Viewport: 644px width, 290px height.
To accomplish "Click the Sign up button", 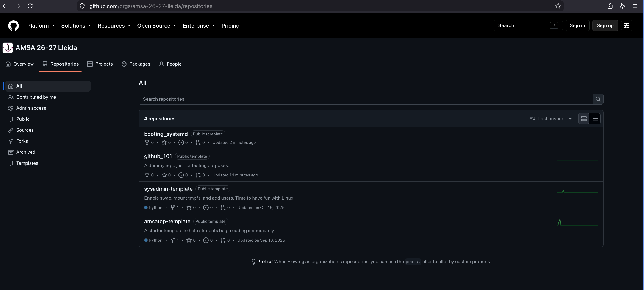I will (x=605, y=25).
